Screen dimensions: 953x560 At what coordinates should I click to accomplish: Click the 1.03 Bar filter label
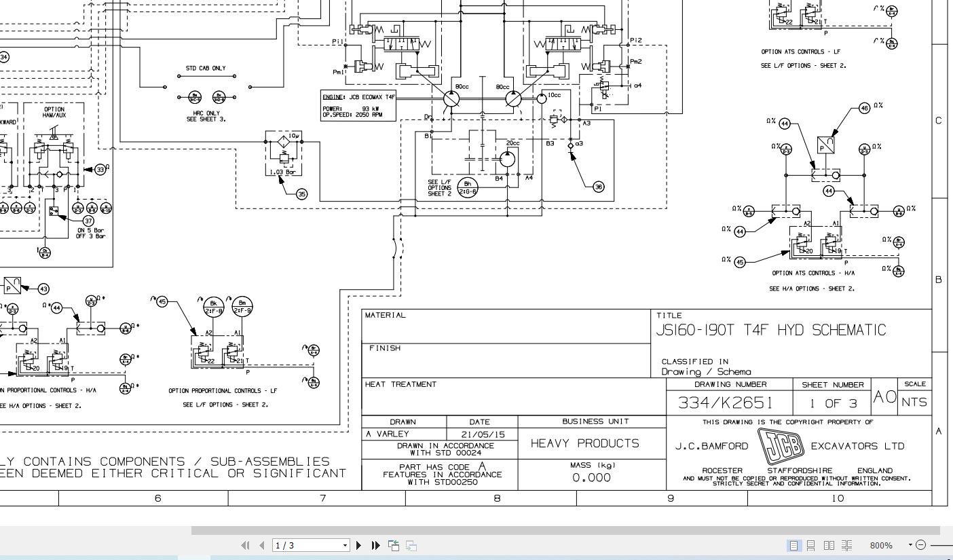coord(282,172)
